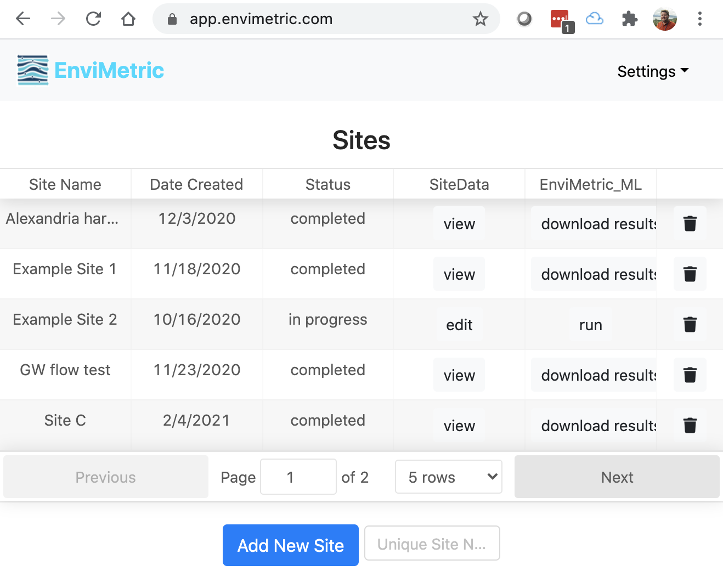Image resolution: width=723 pixels, height=588 pixels.
Task: Click the Add New Site button
Action: [291, 545]
